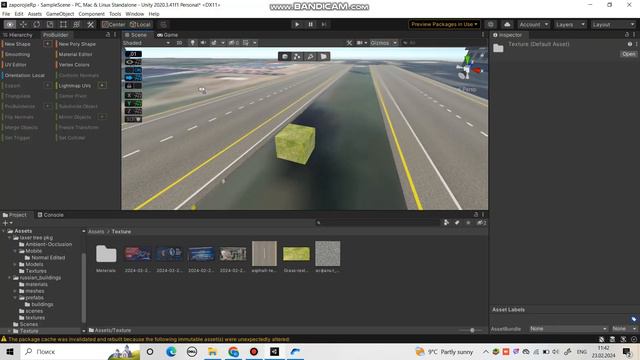Open ProBuilder Vertex Colors
The height and width of the screenshot is (360, 640).
click(x=74, y=65)
